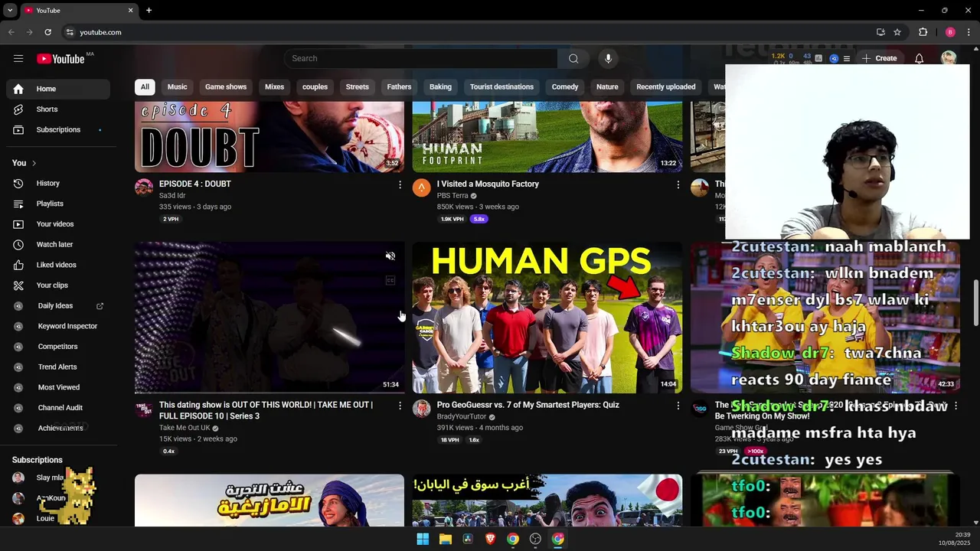Click the HUMAN GPS video thumbnail
980x551 pixels.
[x=547, y=318]
